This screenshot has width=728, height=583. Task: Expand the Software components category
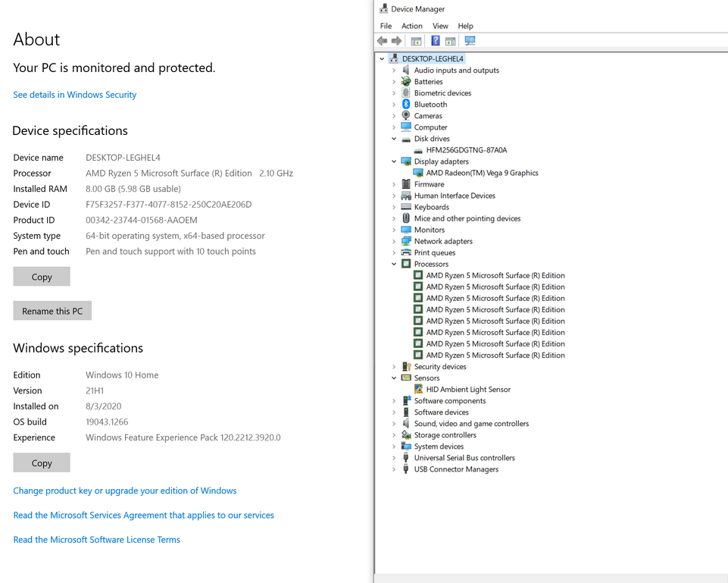tap(394, 400)
